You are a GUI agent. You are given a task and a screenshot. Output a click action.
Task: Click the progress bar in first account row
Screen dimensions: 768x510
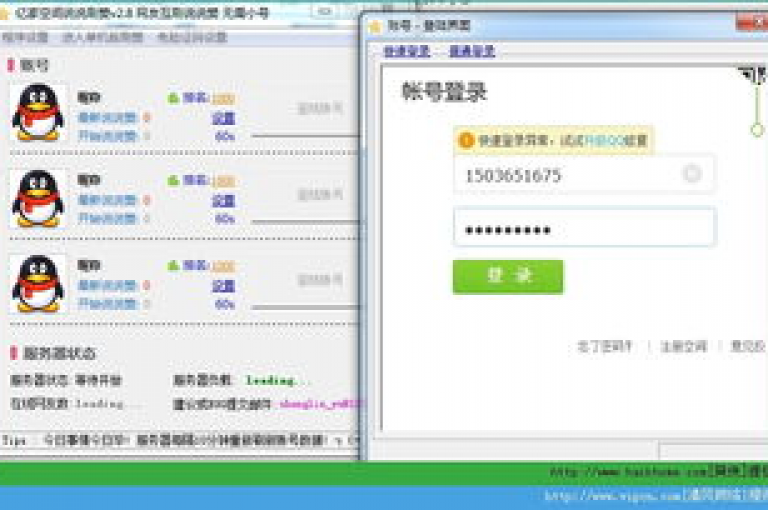tap(305, 136)
